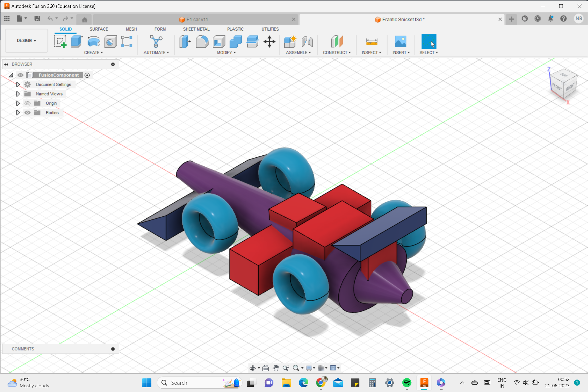Toggle visibility of Bodies folder
Image resolution: width=588 pixels, height=392 pixels.
(x=28, y=112)
